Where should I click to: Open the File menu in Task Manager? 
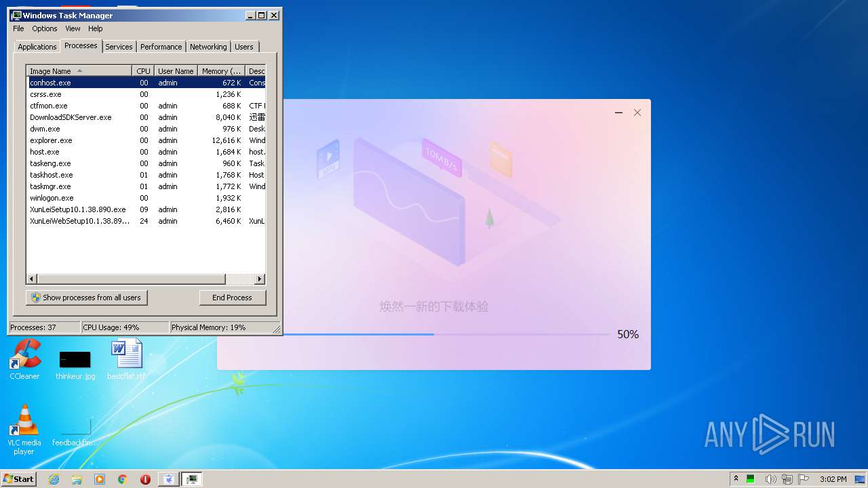18,28
